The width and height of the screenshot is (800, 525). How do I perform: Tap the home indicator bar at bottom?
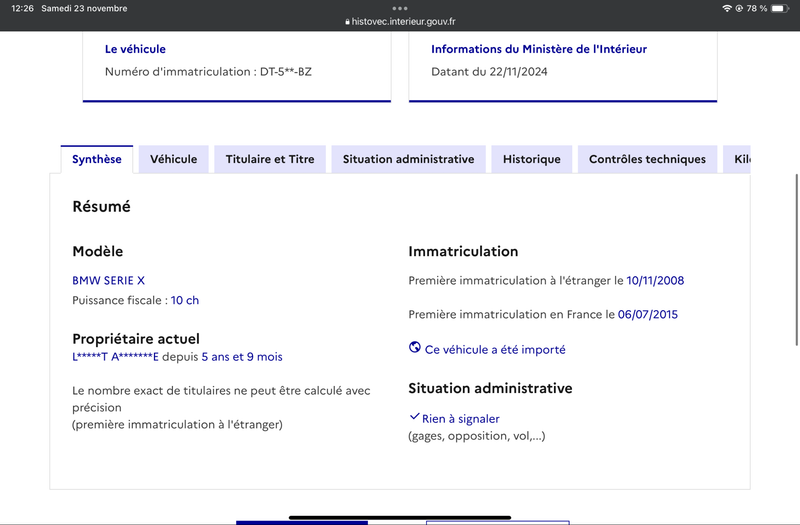pyautogui.click(x=400, y=517)
